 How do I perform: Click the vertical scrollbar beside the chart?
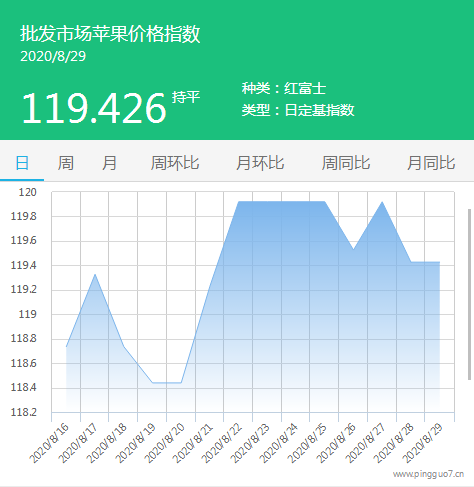click(x=469, y=294)
